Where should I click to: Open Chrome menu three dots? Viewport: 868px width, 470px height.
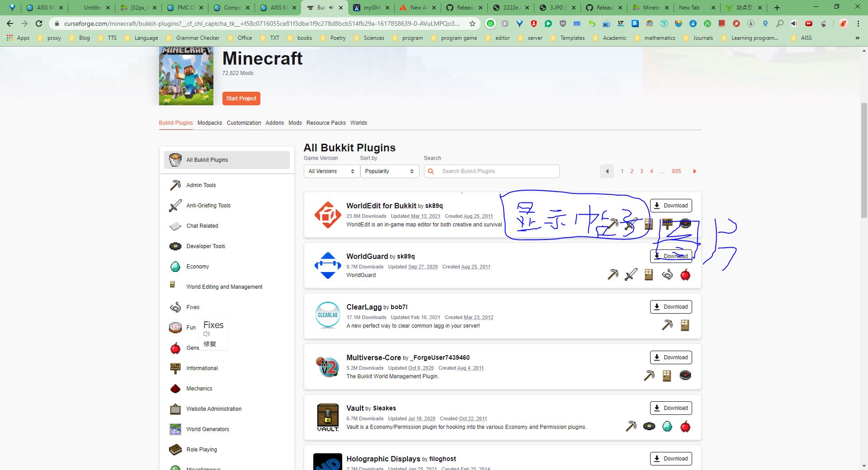(x=858, y=23)
